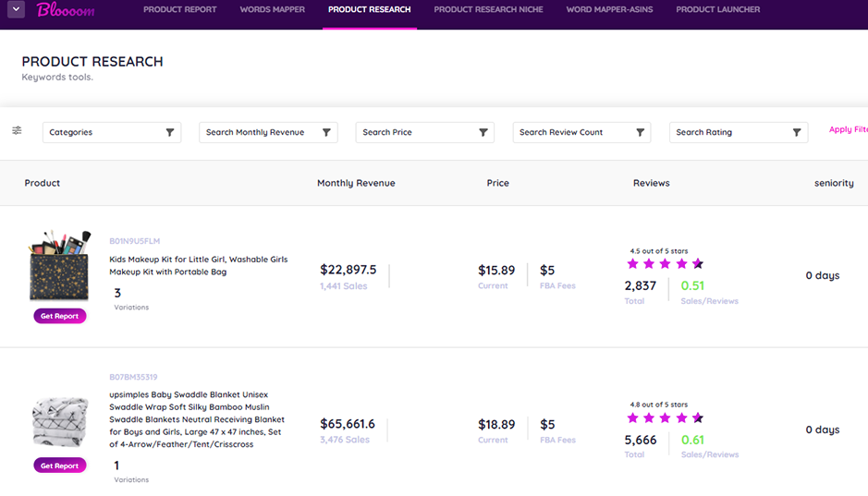
Task: Click the Kids Makeup Kit product thumbnail
Action: click(x=59, y=265)
